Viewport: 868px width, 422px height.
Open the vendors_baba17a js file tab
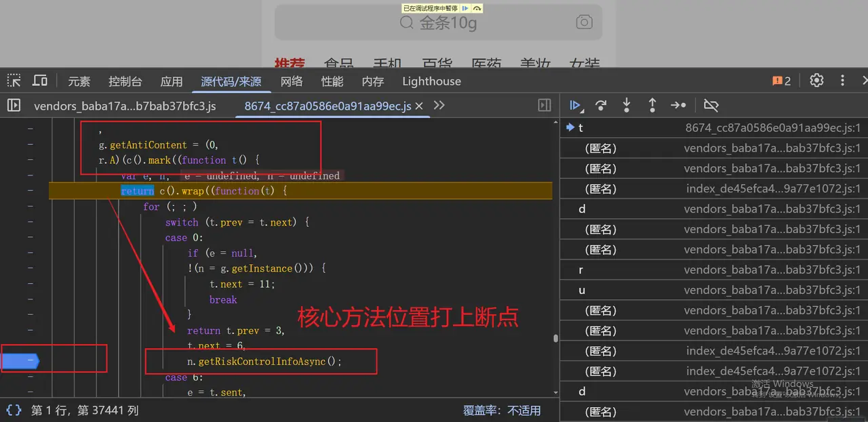pos(125,106)
